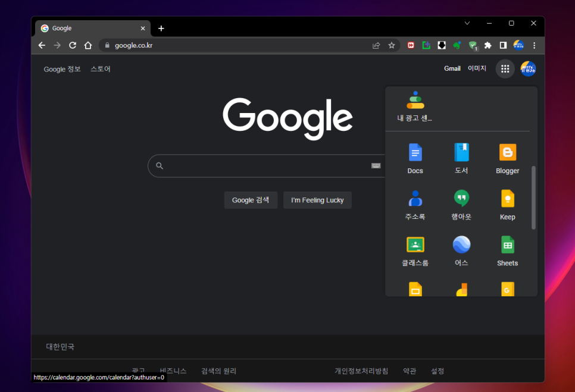Open 어스 Google Earth app

461,251
